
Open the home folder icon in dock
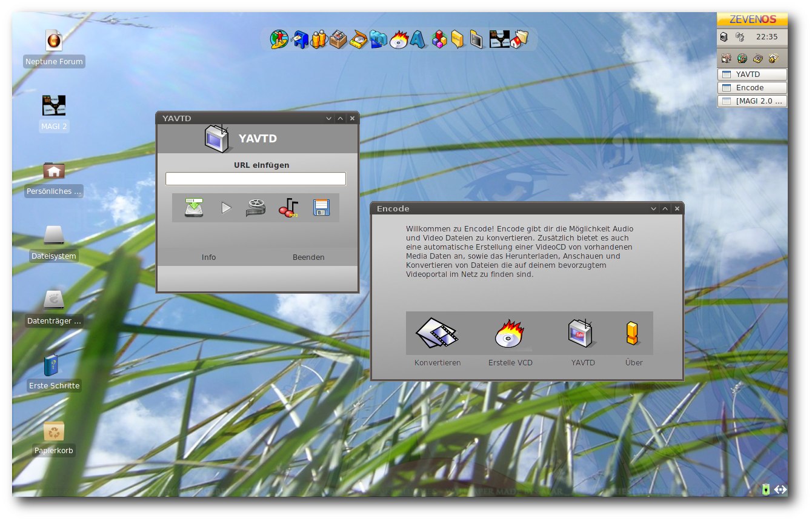pyautogui.click(x=519, y=39)
